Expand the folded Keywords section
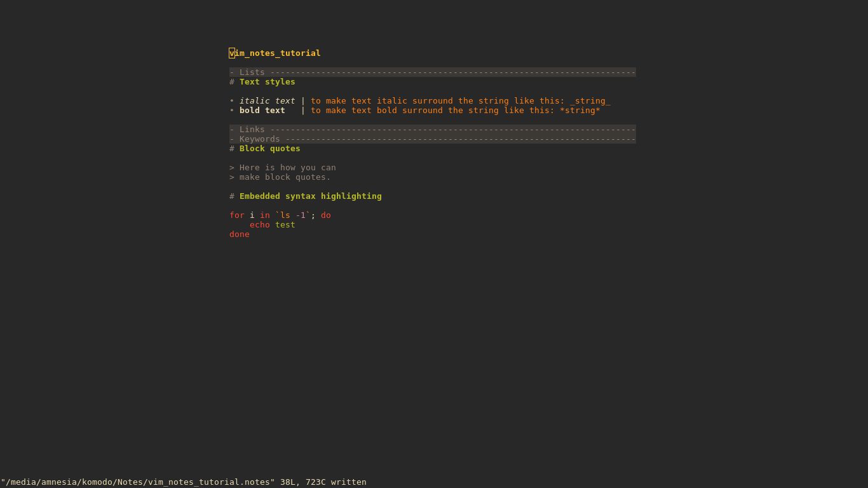 click(x=433, y=139)
